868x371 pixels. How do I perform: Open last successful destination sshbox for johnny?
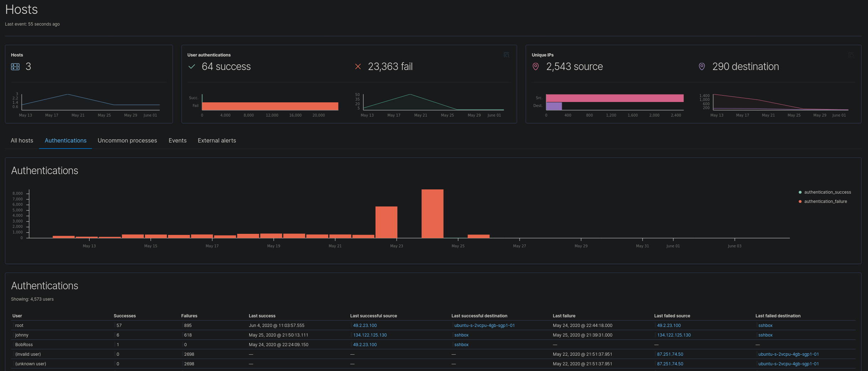(461, 335)
